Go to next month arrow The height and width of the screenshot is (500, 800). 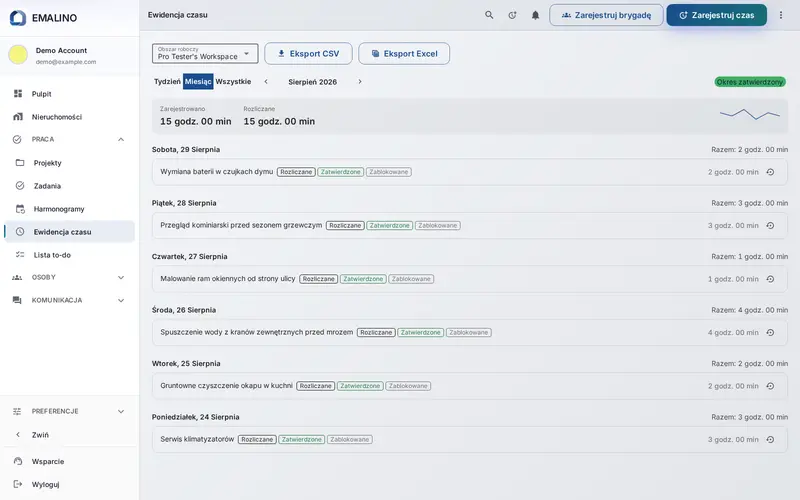point(360,82)
